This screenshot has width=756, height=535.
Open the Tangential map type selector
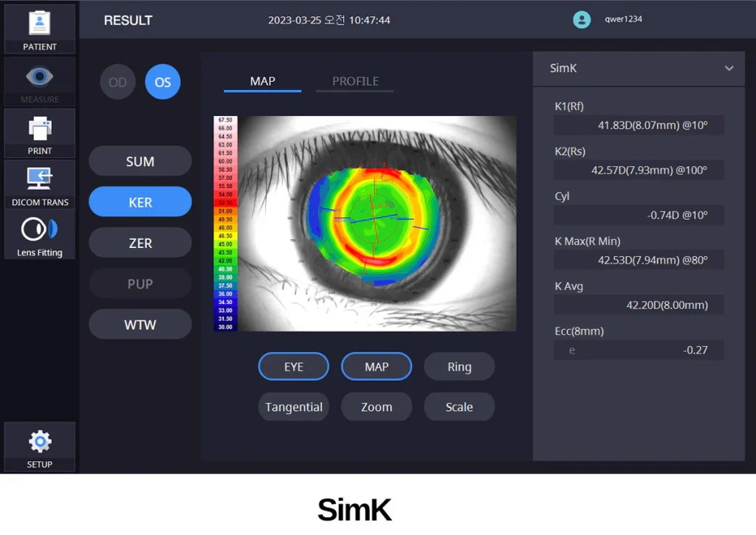click(294, 407)
